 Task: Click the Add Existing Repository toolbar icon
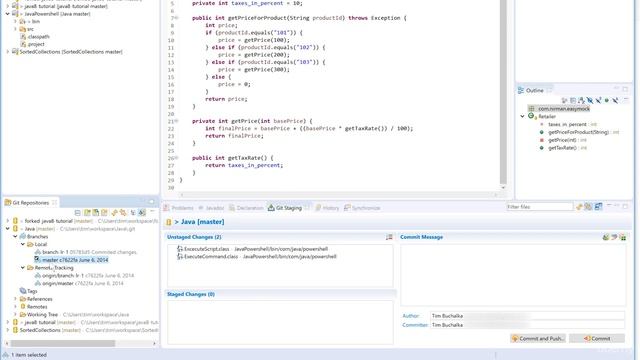tap(87, 213)
